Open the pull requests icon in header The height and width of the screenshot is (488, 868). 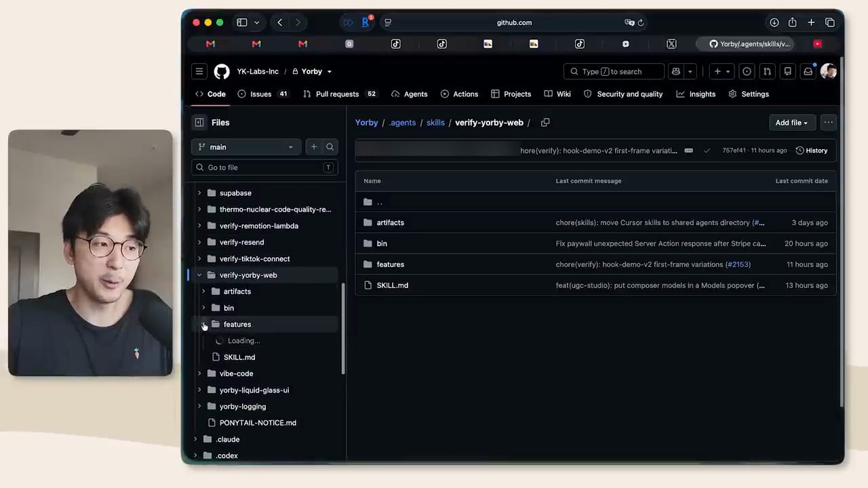click(x=767, y=71)
